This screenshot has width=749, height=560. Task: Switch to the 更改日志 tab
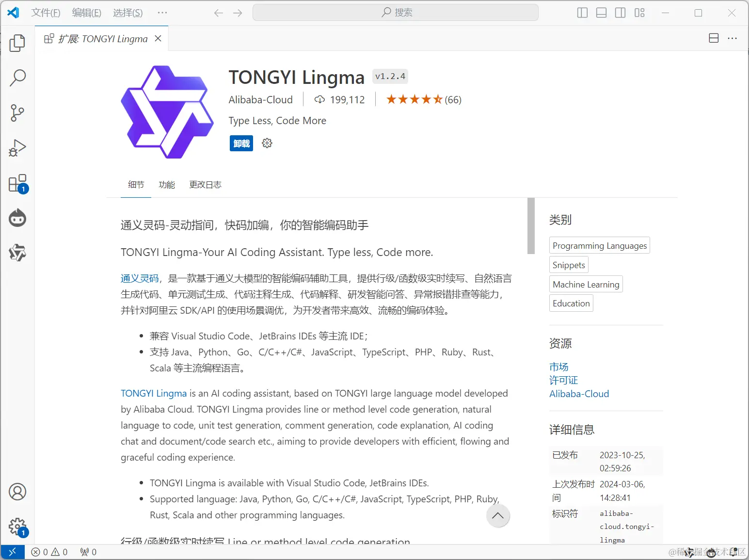(206, 185)
